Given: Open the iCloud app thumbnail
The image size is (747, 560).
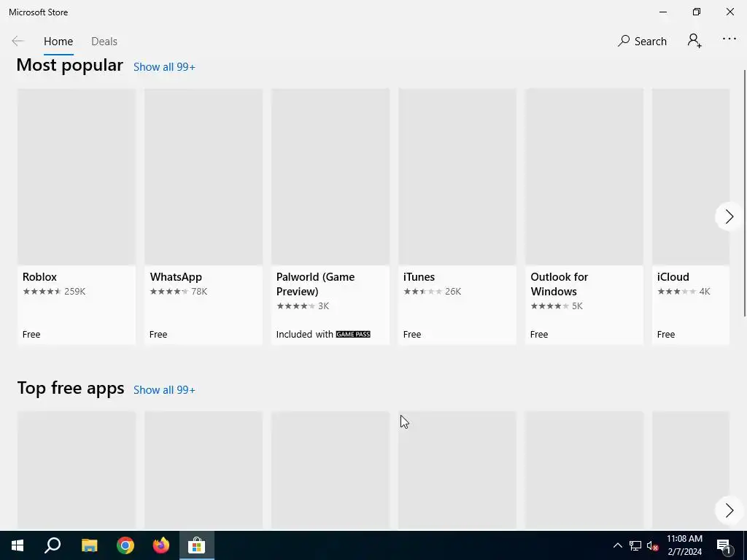Looking at the screenshot, I should coord(691,176).
